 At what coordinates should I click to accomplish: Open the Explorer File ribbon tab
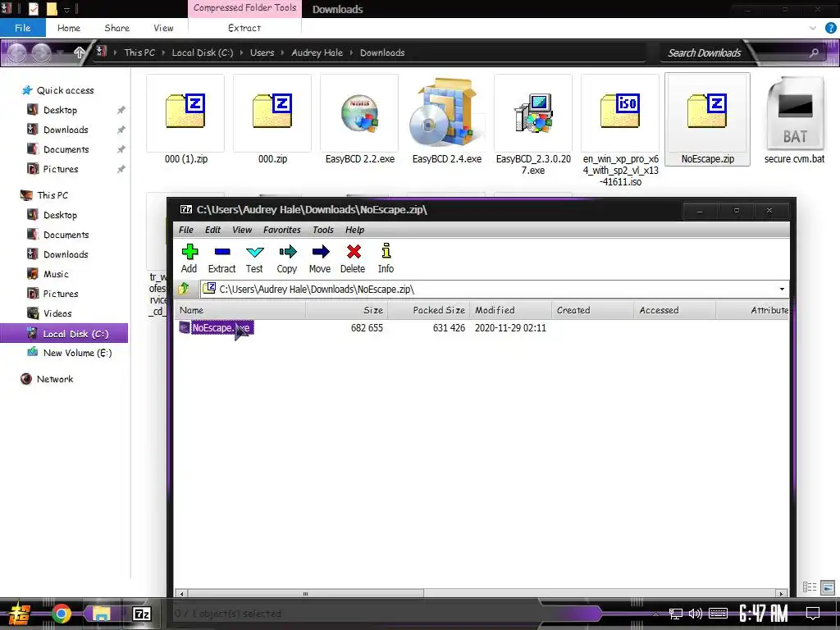(22, 28)
